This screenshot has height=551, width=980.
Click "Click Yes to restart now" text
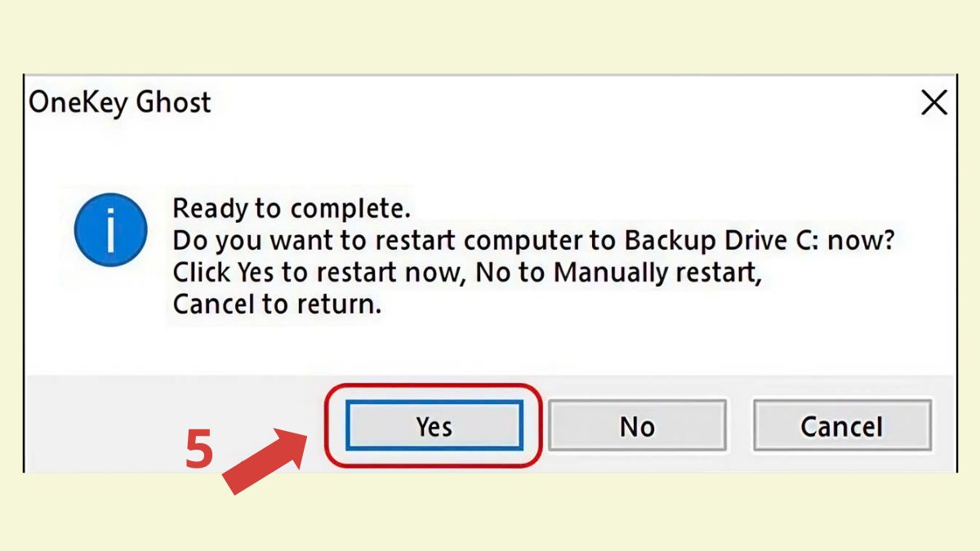coord(316,273)
